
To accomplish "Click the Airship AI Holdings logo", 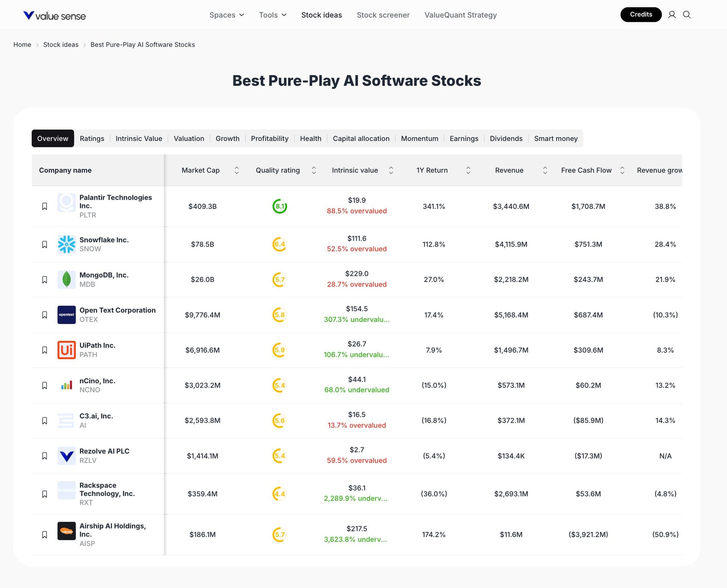I will (67, 531).
